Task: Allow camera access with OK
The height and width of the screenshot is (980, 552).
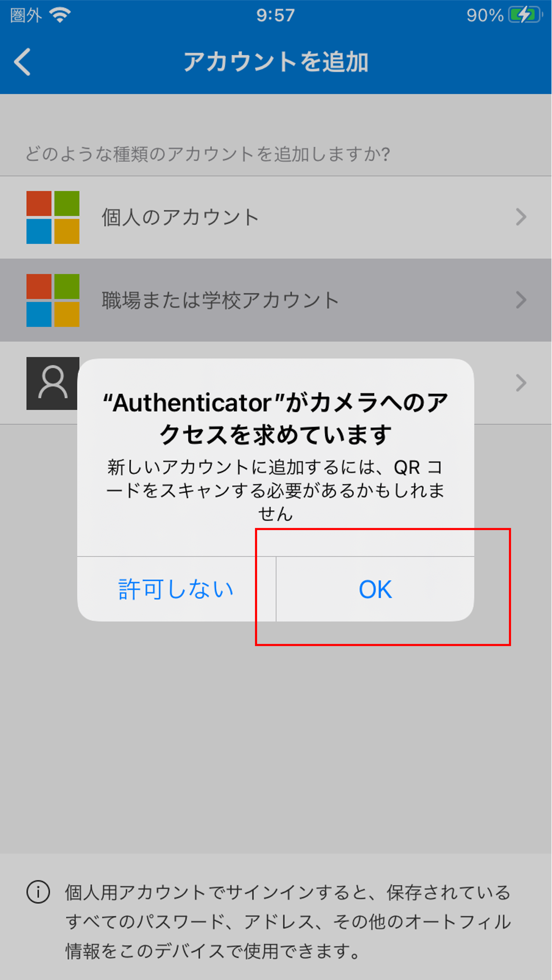Action: 375,589
